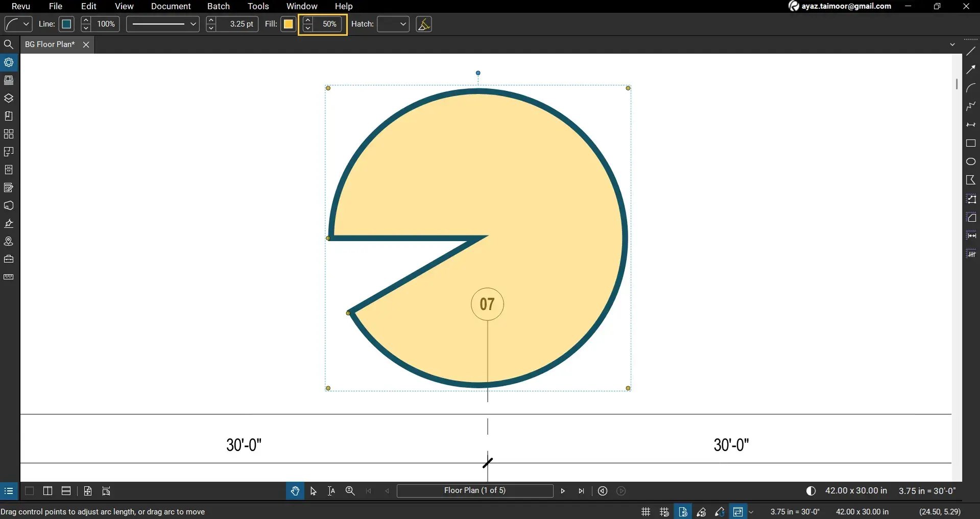Go to the last page
The height and width of the screenshot is (519, 980).
582,491
